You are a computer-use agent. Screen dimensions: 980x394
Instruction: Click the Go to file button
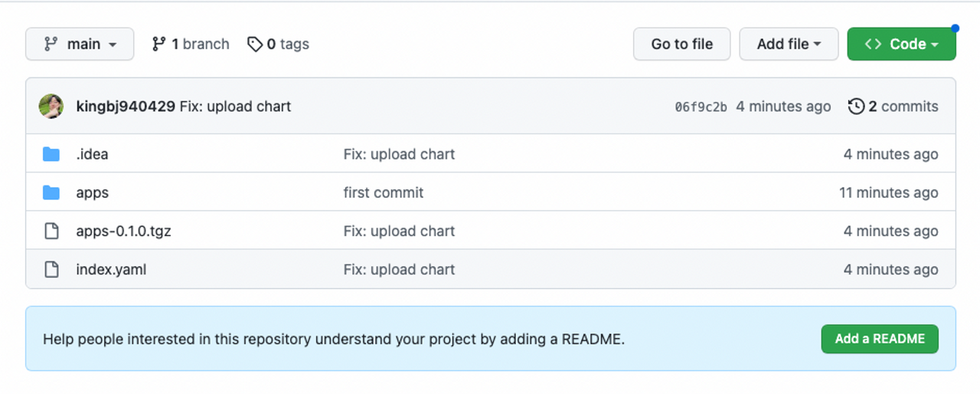click(x=681, y=44)
